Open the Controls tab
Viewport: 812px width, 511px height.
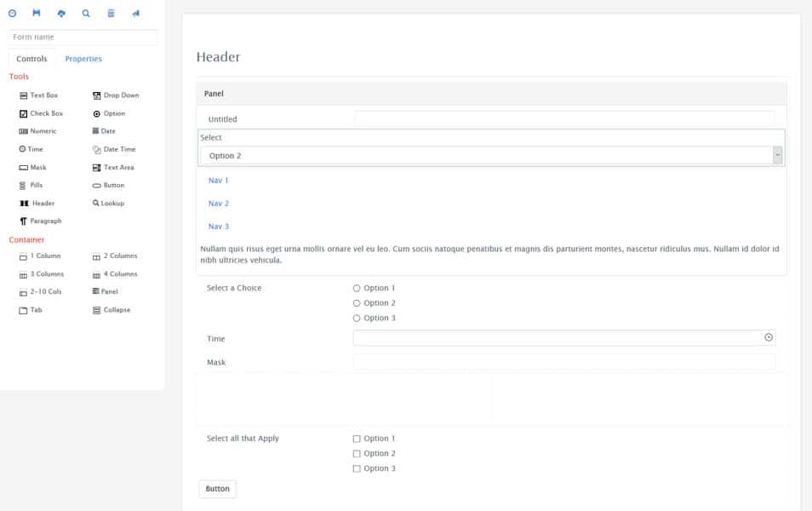pos(31,59)
